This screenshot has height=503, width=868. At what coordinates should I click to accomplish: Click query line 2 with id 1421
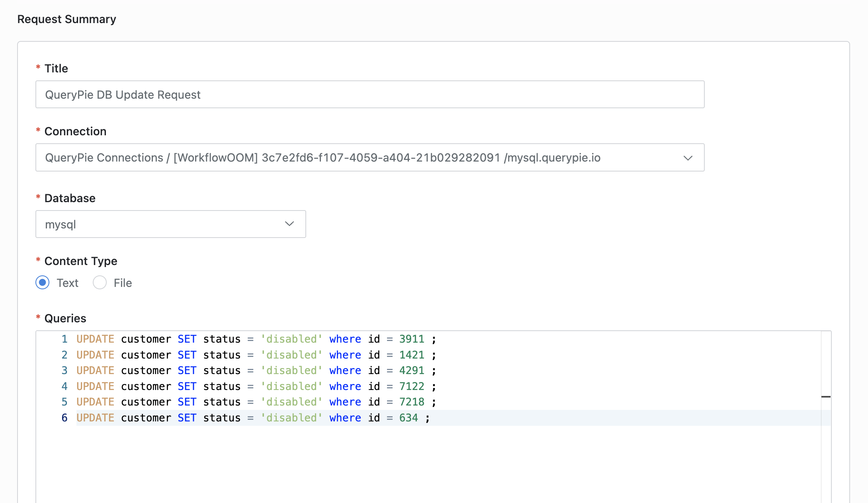point(256,355)
